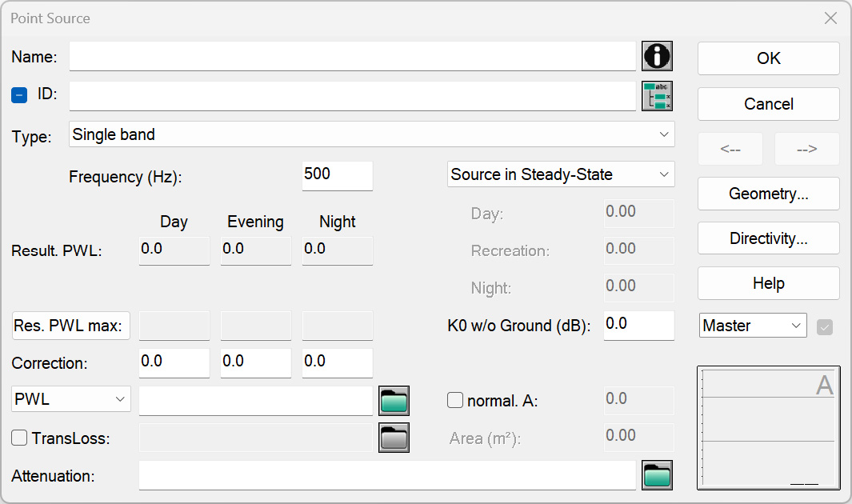Open the green folder beside the Attenuation field
The image size is (852, 504).
657,475
